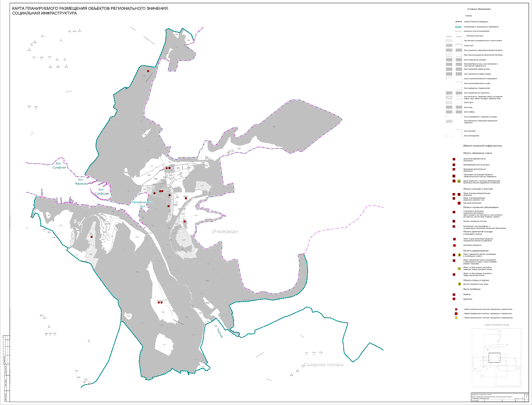
Task: Click the бух. Сухарная bay label
Action: coord(59,165)
